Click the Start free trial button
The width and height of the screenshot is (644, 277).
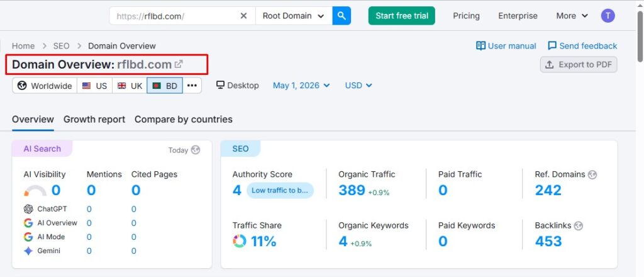(402, 16)
